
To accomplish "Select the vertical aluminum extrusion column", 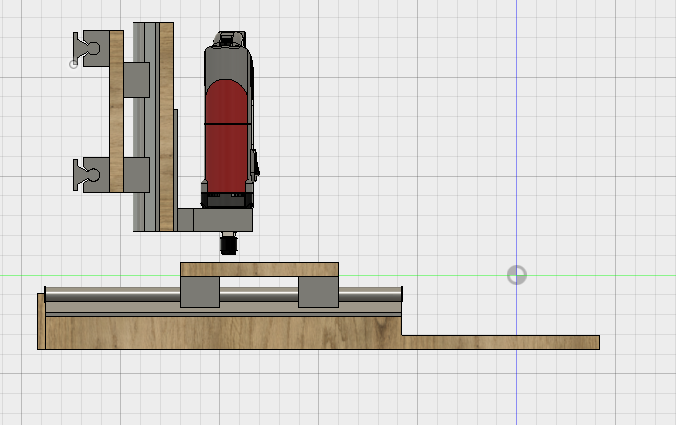I will (145, 129).
